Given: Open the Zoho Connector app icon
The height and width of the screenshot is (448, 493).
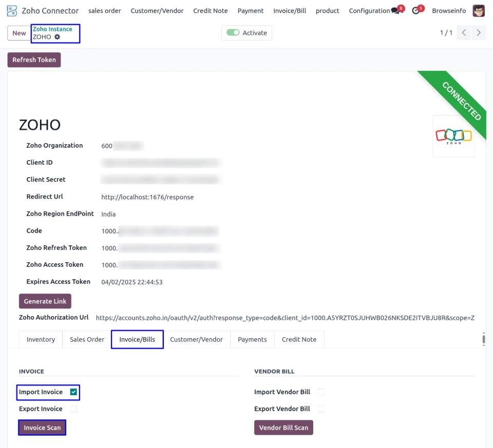Looking at the screenshot, I should [x=12, y=11].
